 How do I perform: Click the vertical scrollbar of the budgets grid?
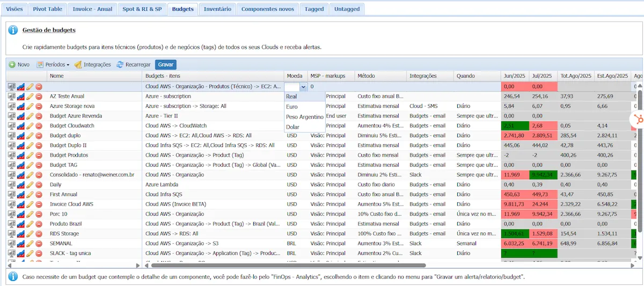639,161
